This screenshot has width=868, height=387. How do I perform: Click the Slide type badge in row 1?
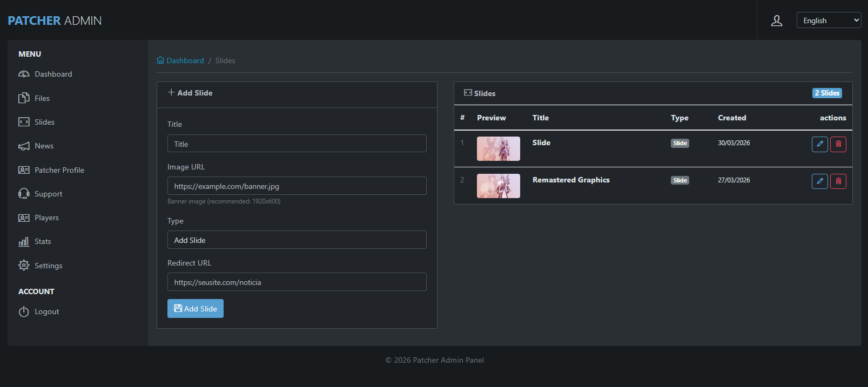[x=680, y=143]
